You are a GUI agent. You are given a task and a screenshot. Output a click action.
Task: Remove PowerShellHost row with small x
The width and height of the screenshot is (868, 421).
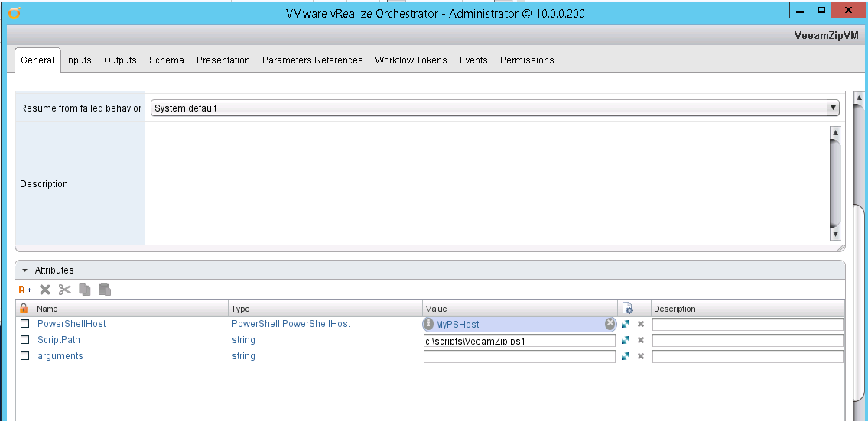[x=640, y=324]
